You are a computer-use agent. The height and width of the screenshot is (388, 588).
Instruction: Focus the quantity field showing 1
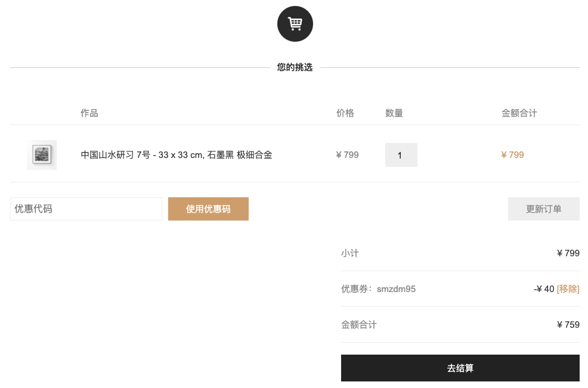point(401,155)
